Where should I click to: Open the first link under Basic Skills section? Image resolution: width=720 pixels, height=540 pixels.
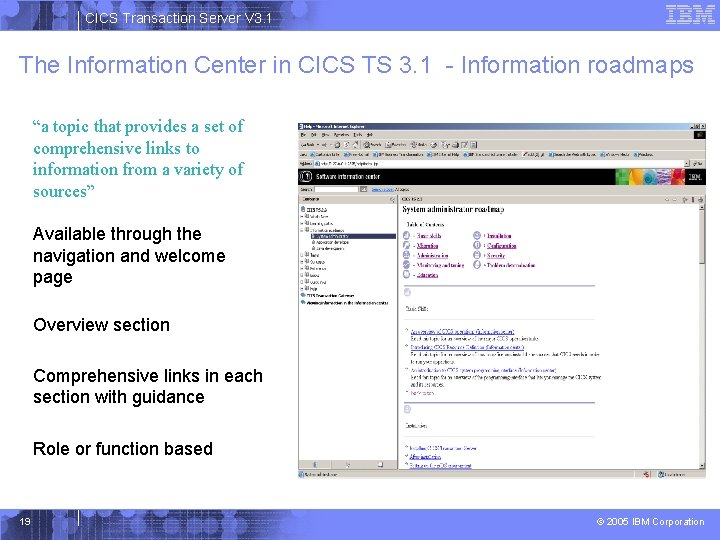click(462, 331)
